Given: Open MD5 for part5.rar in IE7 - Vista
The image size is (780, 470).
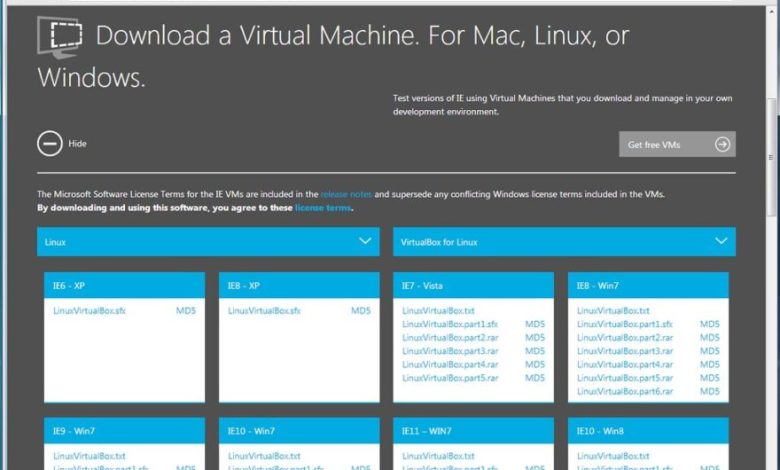Looking at the screenshot, I should 535,378.
